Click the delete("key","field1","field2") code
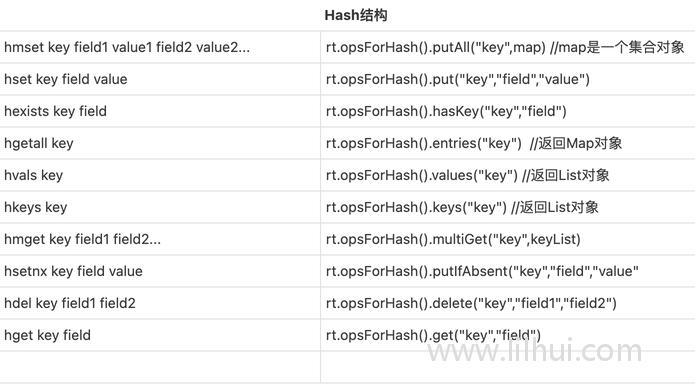 (471, 303)
